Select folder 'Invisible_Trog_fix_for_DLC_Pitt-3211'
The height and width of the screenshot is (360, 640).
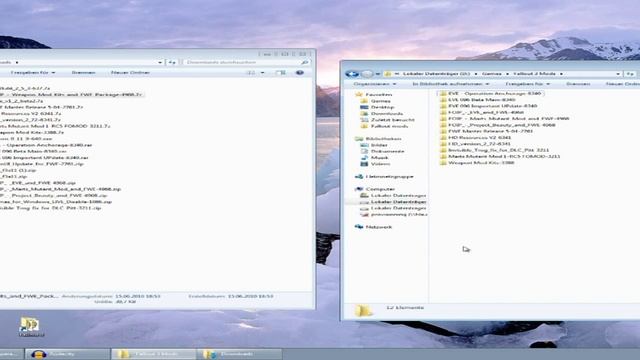[498, 150]
